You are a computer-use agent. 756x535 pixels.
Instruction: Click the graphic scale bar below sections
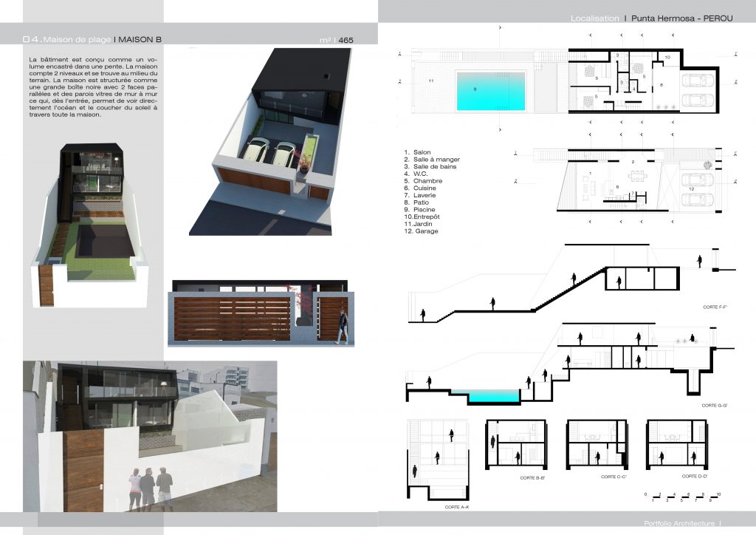682,496
